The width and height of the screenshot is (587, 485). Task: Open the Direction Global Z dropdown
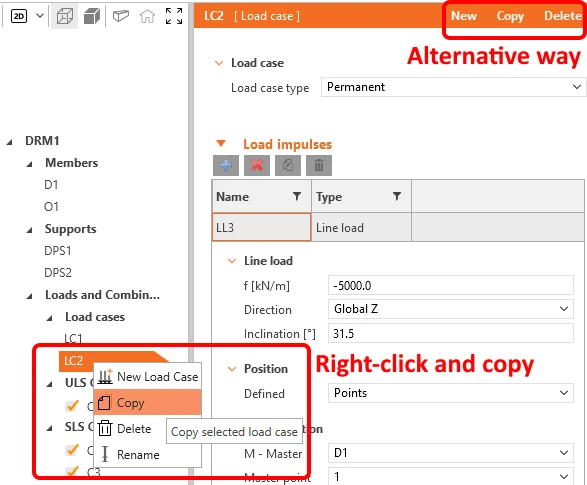pos(451,309)
